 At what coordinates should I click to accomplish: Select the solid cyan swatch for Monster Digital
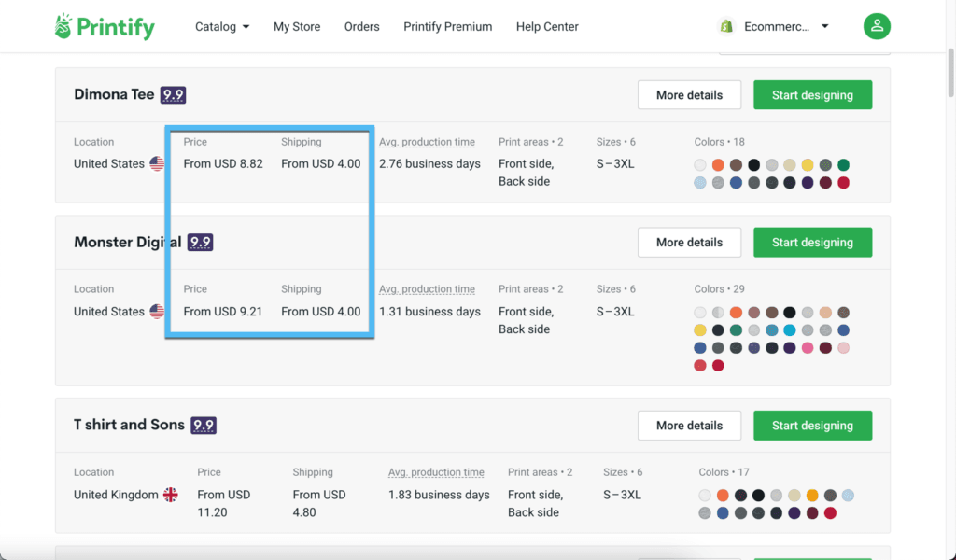790,330
